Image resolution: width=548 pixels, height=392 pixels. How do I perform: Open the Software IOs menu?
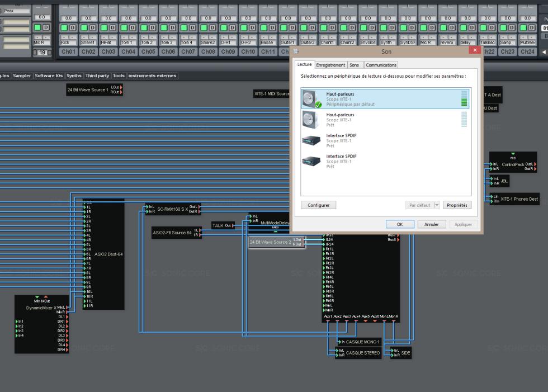(49, 76)
